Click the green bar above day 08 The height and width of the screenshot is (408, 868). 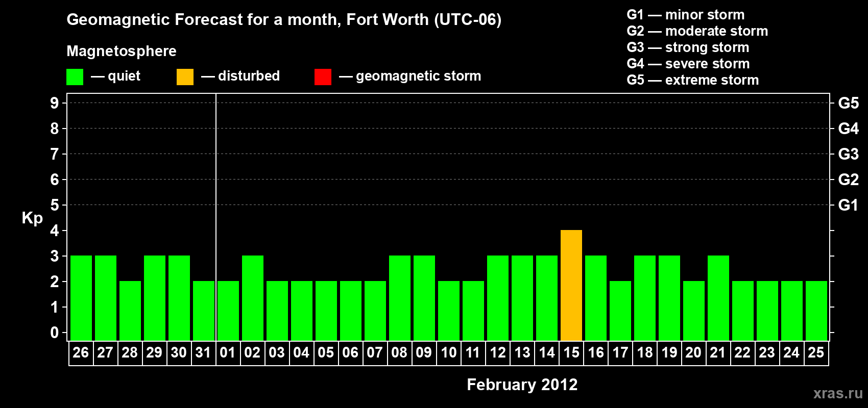coord(400,298)
